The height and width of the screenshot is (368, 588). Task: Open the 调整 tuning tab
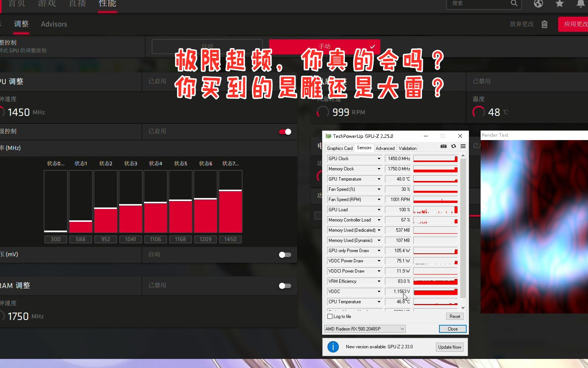click(x=21, y=24)
